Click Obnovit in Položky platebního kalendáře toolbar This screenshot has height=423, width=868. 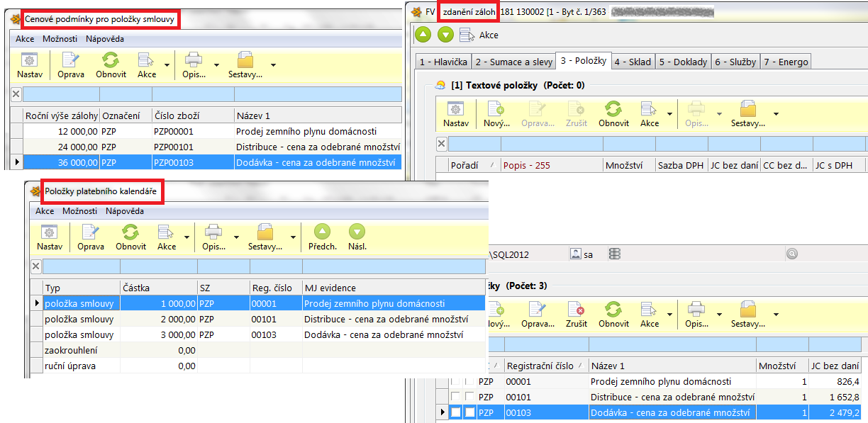point(130,232)
